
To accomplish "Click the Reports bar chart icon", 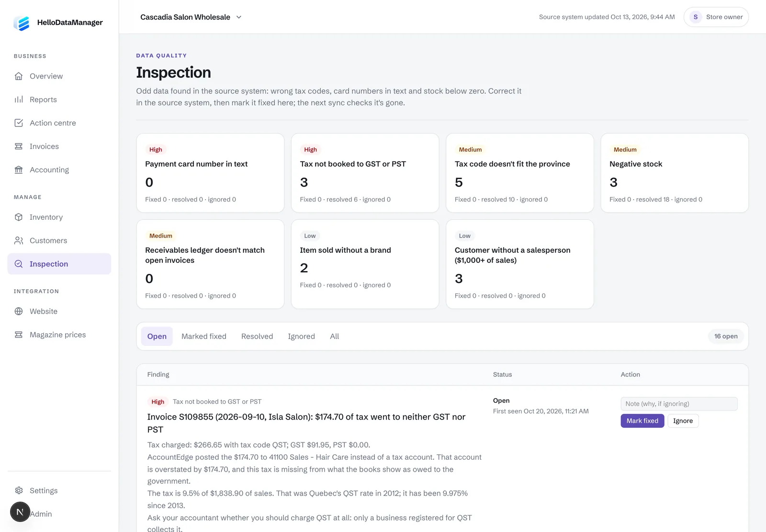I will click(x=19, y=100).
